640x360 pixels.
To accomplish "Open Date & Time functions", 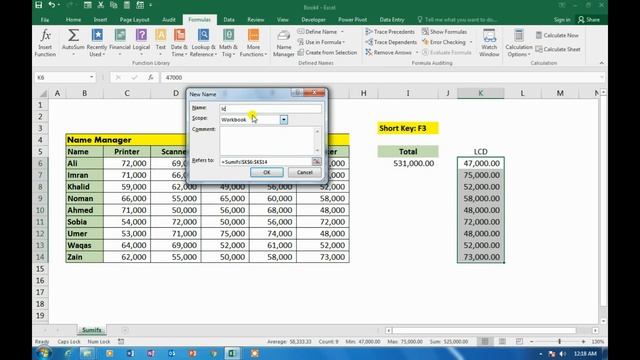I will [179, 43].
